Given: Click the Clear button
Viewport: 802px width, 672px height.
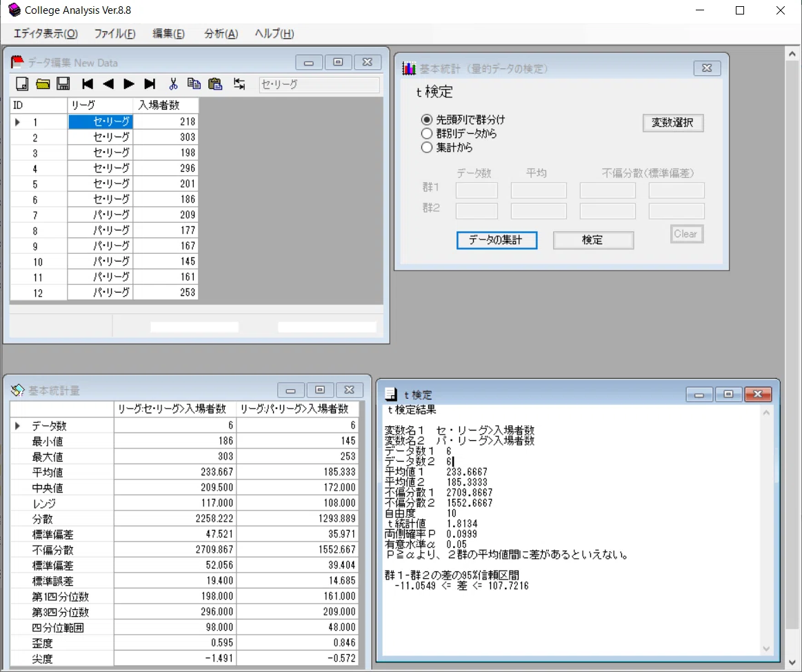Looking at the screenshot, I should [686, 234].
